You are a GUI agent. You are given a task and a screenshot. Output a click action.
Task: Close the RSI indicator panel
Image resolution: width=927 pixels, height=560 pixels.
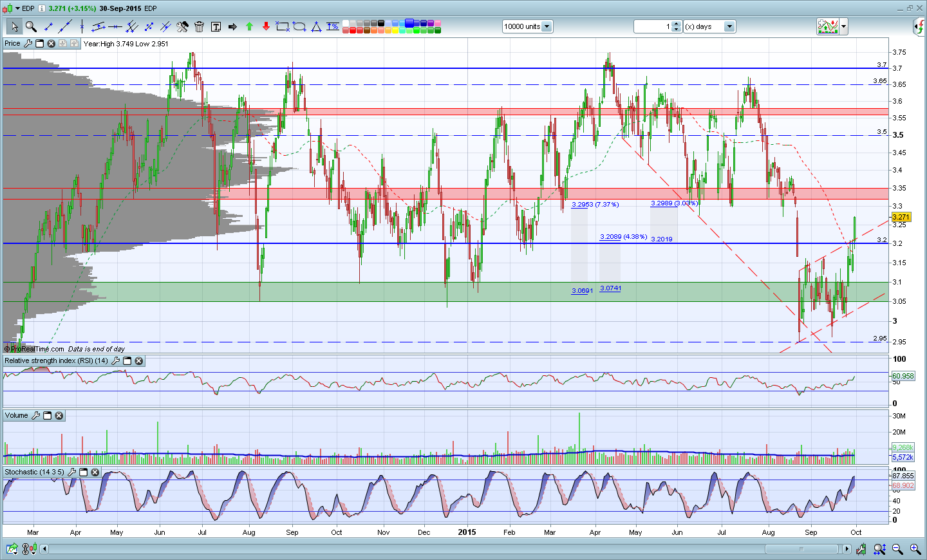click(x=138, y=361)
